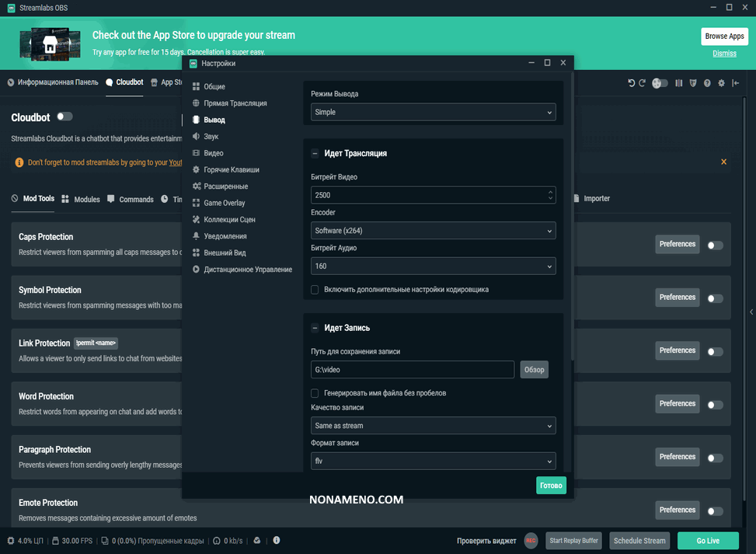Click the red REC record button
Image resolution: width=756 pixels, height=554 pixels.
[531, 541]
